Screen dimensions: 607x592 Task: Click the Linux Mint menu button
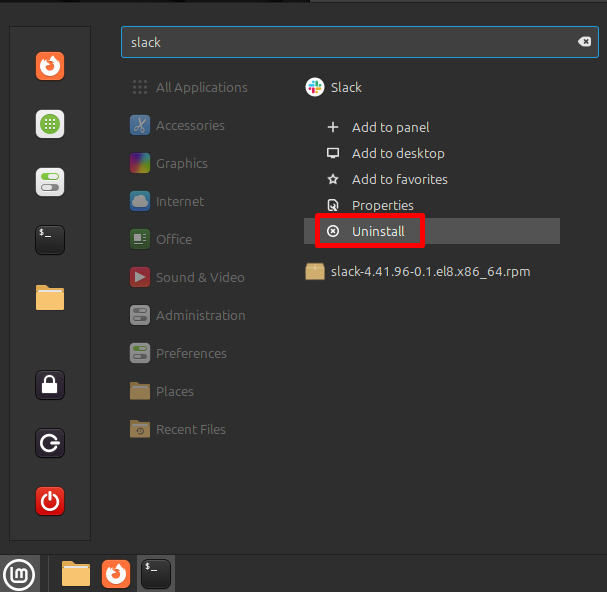point(19,574)
